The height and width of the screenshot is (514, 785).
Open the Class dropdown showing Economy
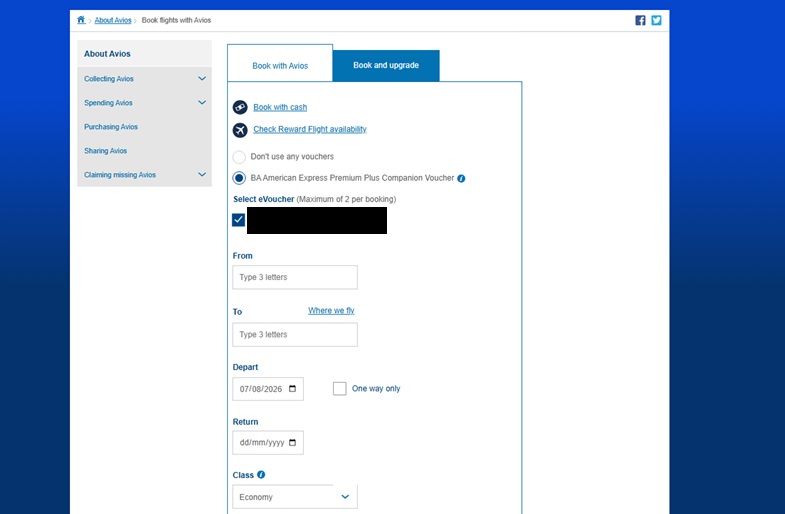[295, 496]
